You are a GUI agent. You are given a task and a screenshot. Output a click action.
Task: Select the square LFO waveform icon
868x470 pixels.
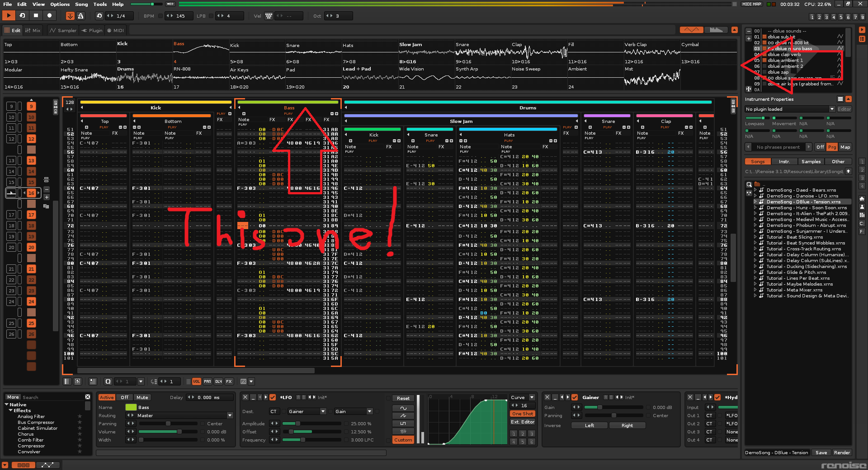403,423
